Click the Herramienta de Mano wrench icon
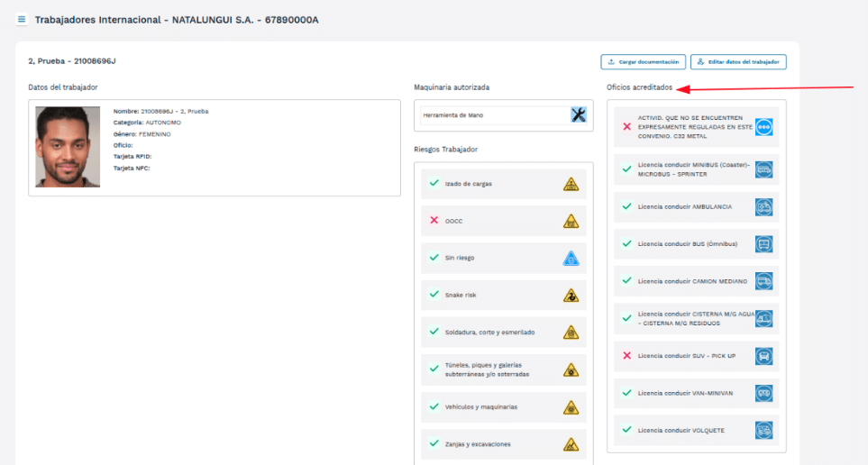 pos(579,114)
